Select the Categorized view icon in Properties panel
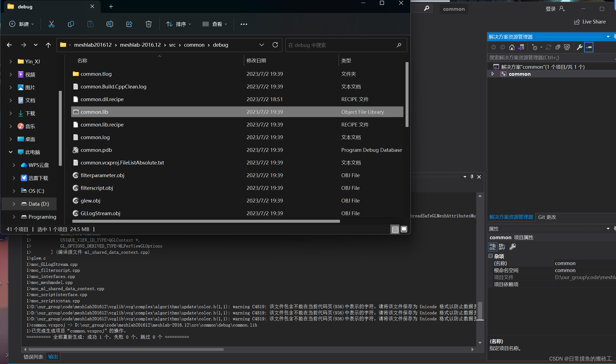 pos(492,247)
